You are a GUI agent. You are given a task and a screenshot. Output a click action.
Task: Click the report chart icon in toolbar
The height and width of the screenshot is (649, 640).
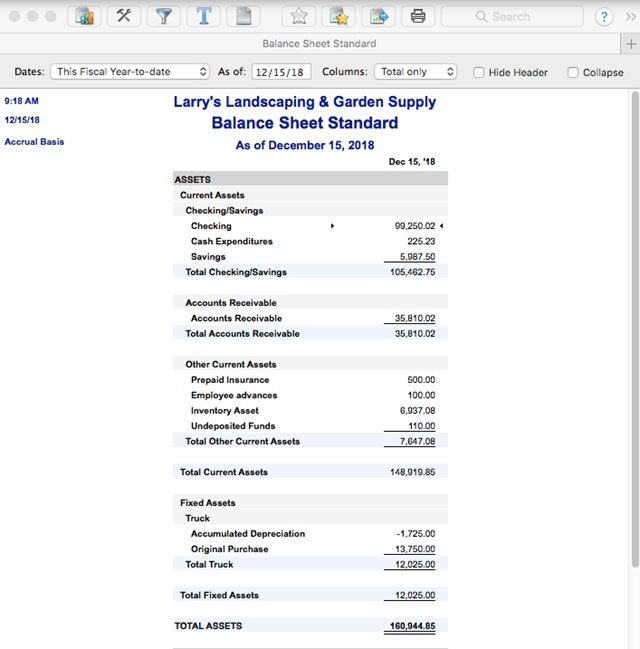(84, 16)
